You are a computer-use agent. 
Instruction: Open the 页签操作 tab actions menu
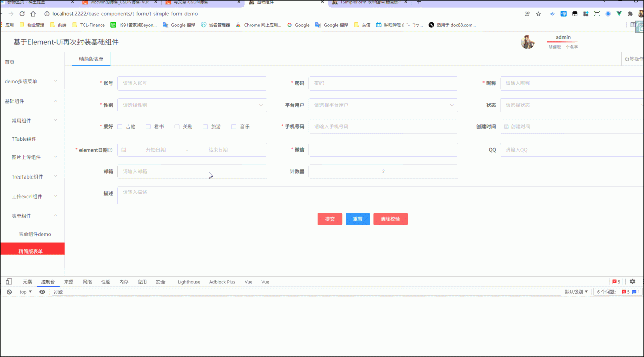633,59
